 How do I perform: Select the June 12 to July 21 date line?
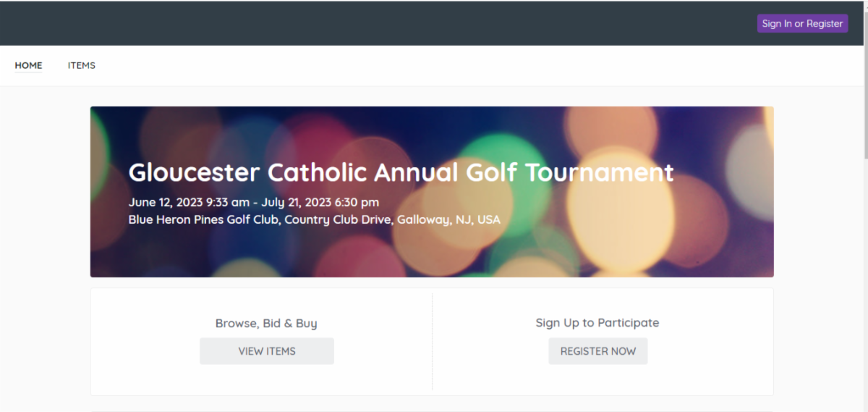[253, 202]
